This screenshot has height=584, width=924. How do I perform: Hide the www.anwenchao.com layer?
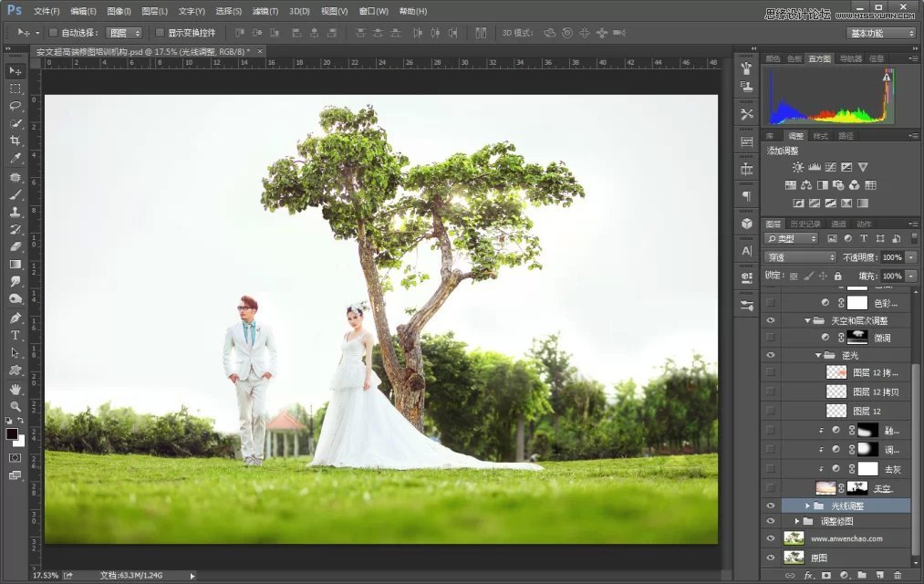coord(771,538)
